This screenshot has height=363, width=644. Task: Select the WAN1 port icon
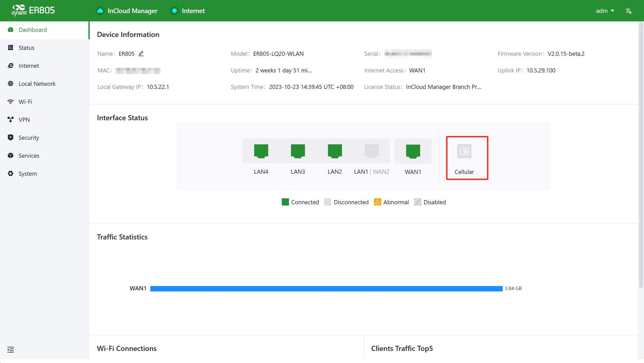(x=413, y=151)
